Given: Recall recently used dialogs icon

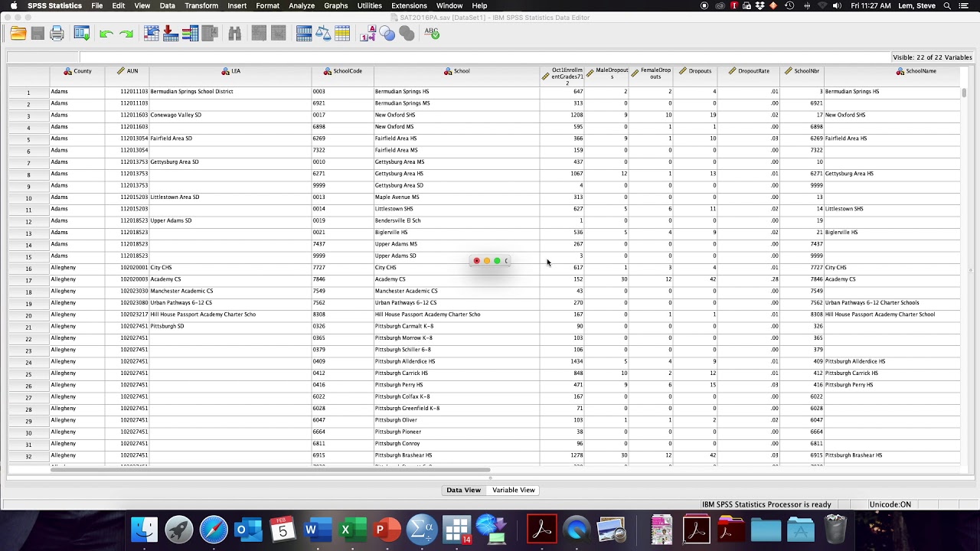Looking at the screenshot, I should pos(82,33).
